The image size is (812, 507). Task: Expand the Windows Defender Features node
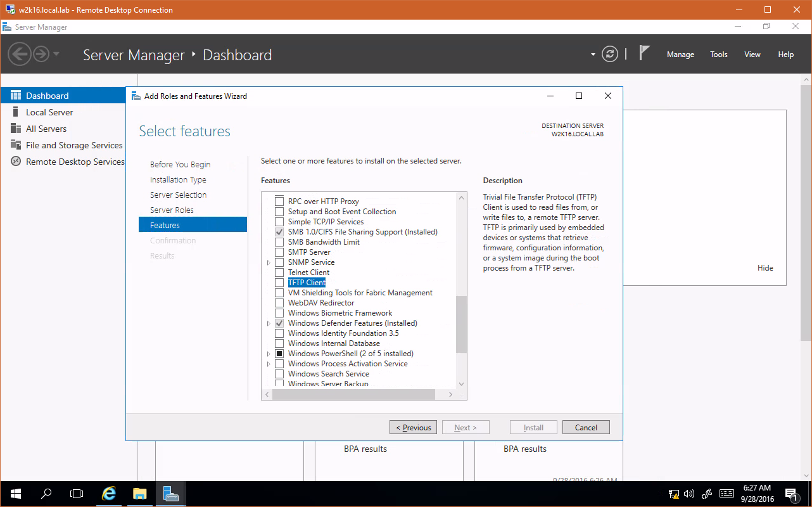pos(269,323)
